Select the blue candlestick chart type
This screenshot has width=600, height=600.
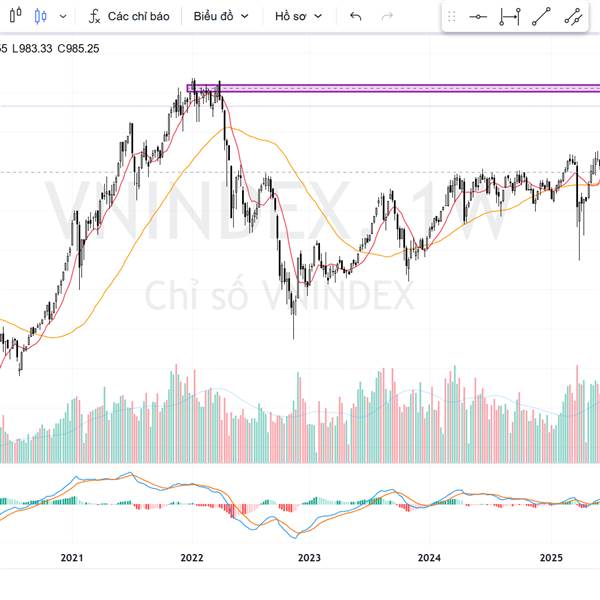point(41,16)
